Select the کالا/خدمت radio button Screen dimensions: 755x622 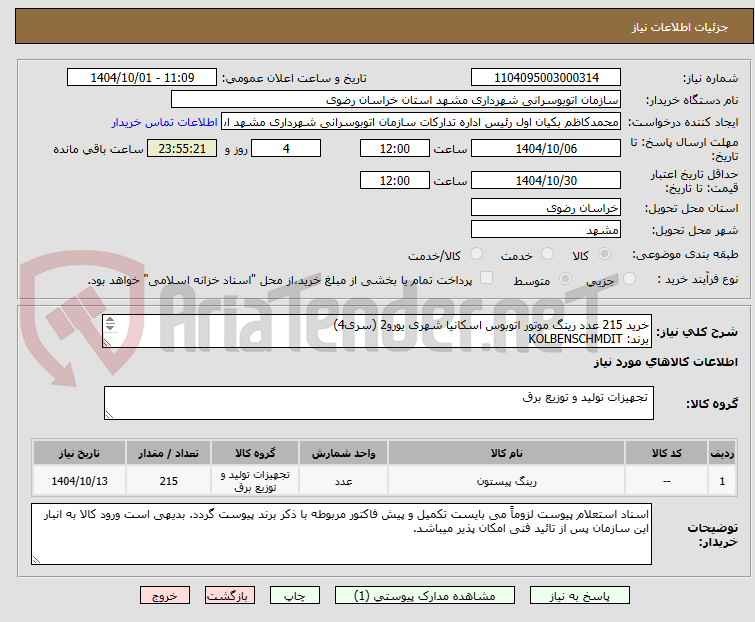[476, 254]
